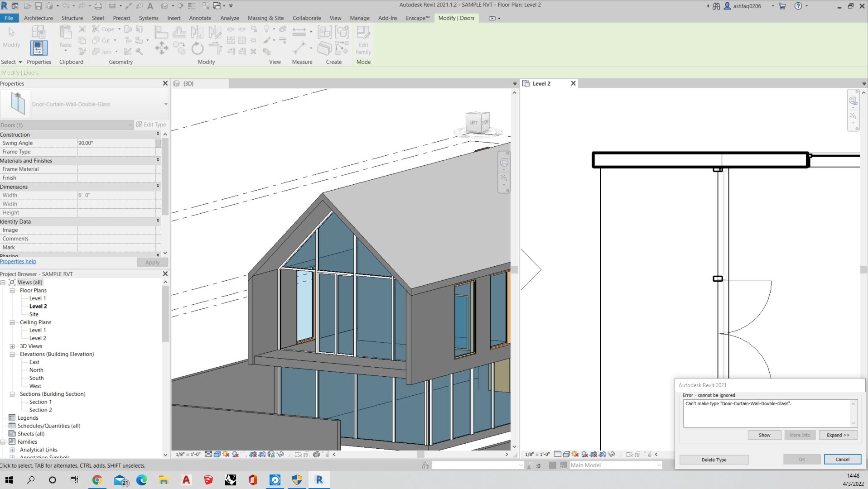Image resolution: width=868 pixels, height=489 pixels.
Task: Click the Align tool icon
Action: [161, 32]
